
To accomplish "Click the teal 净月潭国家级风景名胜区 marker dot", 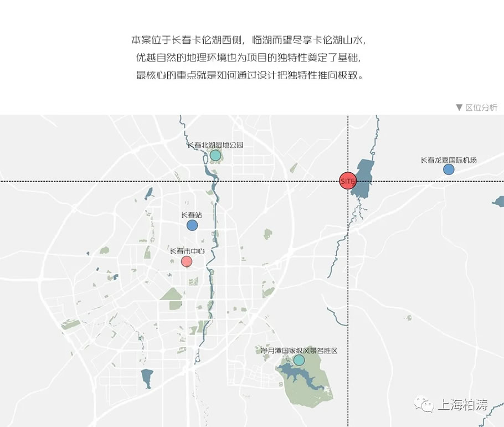I will [299, 360].
